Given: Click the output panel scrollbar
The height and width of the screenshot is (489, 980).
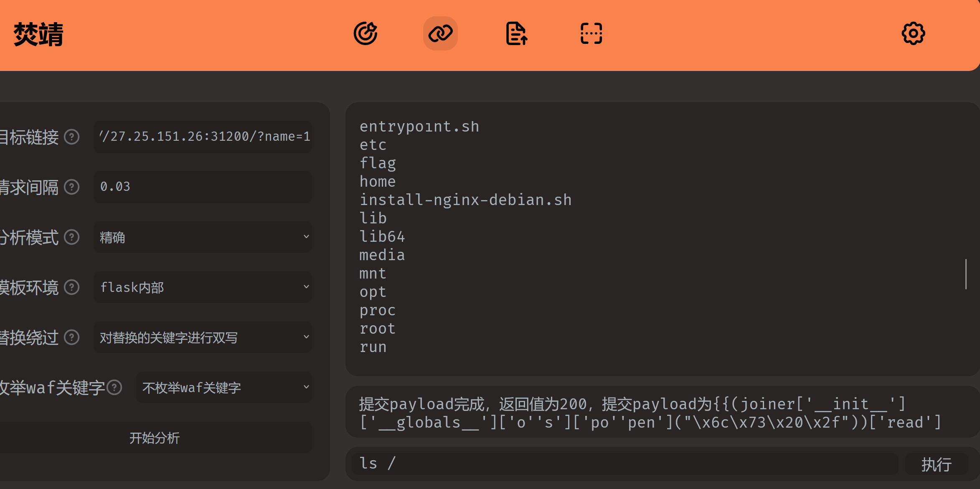Looking at the screenshot, I should pyautogui.click(x=966, y=274).
